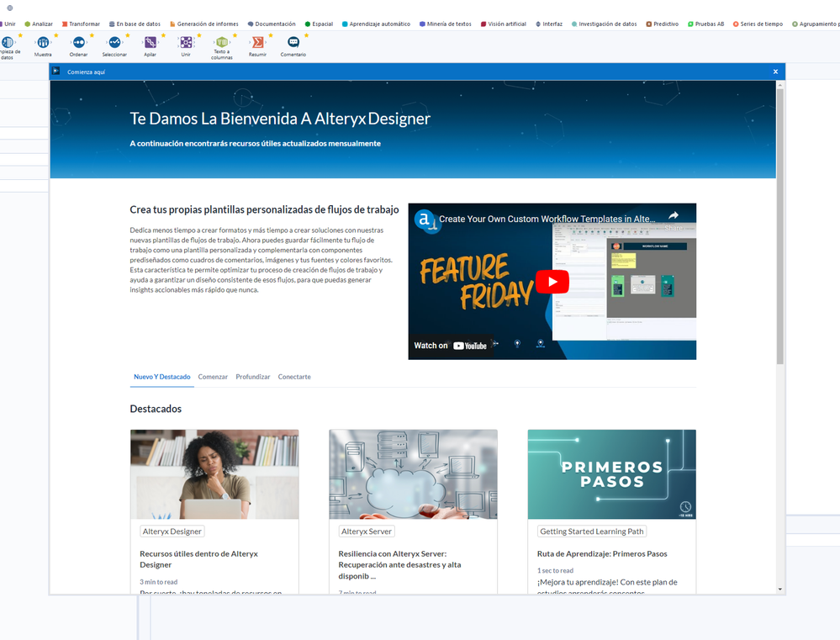
Task: Open the Interfaz tool category
Action: [549, 24]
